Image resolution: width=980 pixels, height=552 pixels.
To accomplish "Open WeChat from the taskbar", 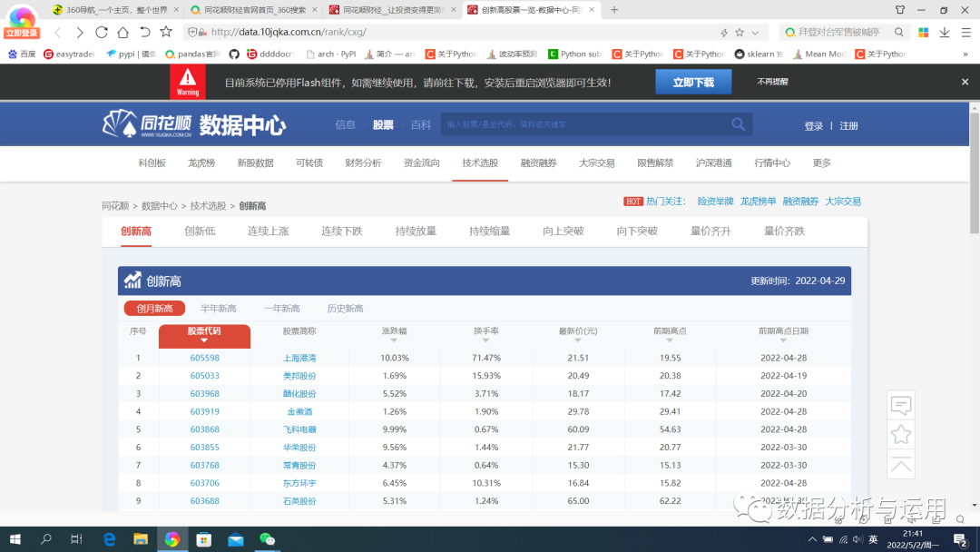I will coord(267,539).
